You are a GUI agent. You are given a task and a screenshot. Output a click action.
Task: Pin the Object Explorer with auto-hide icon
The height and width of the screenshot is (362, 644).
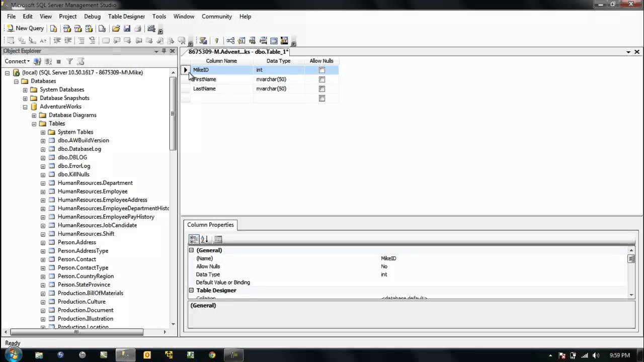point(164,51)
